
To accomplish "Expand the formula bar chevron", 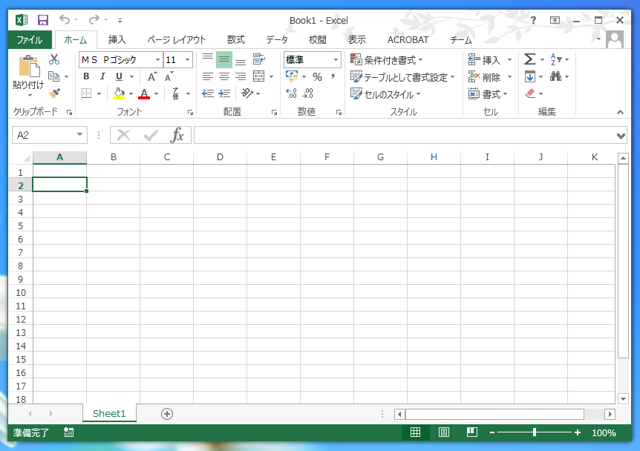I will point(621,136).
